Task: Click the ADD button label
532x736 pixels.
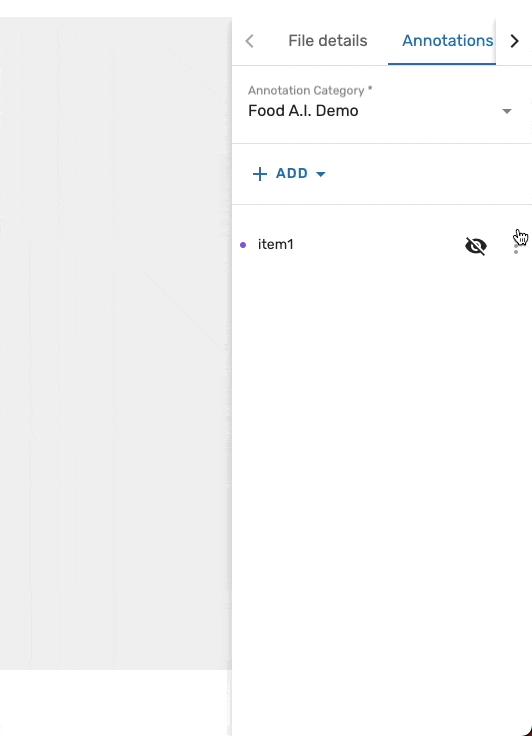Action: (x=292, y=173)
